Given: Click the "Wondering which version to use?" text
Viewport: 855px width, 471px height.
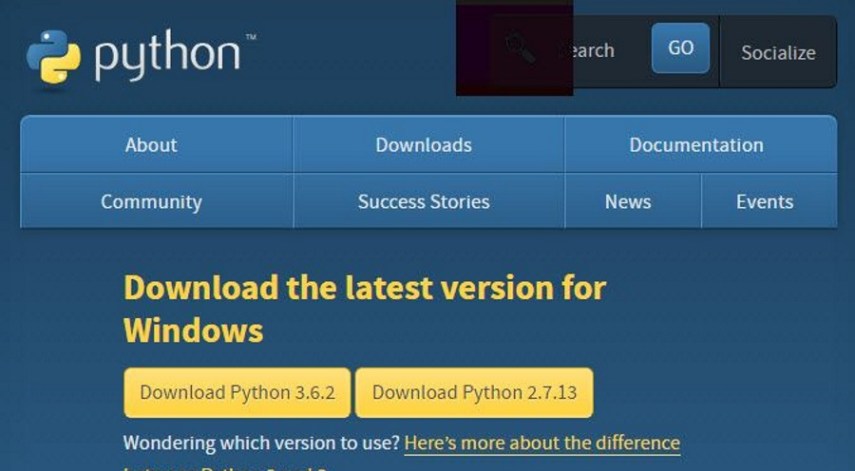Looking at the screenshot, I should click(261, 442).
